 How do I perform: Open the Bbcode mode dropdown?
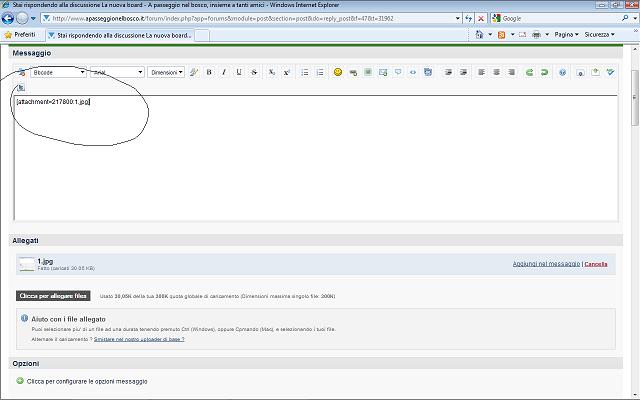(x=56, y=72)
